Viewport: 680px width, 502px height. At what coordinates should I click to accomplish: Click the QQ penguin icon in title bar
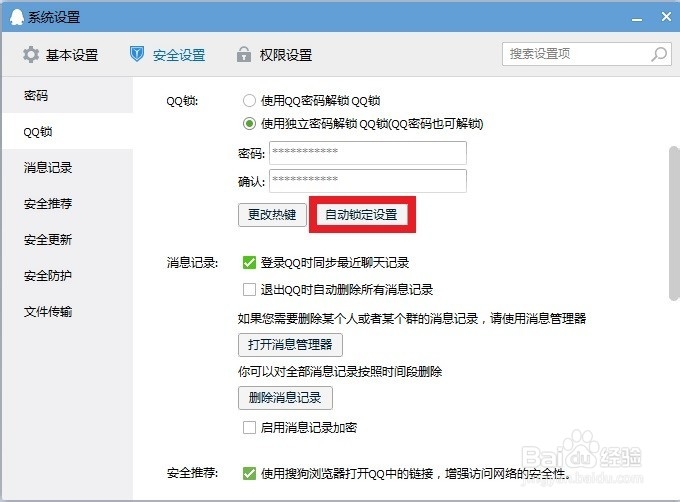coord(16,17)
